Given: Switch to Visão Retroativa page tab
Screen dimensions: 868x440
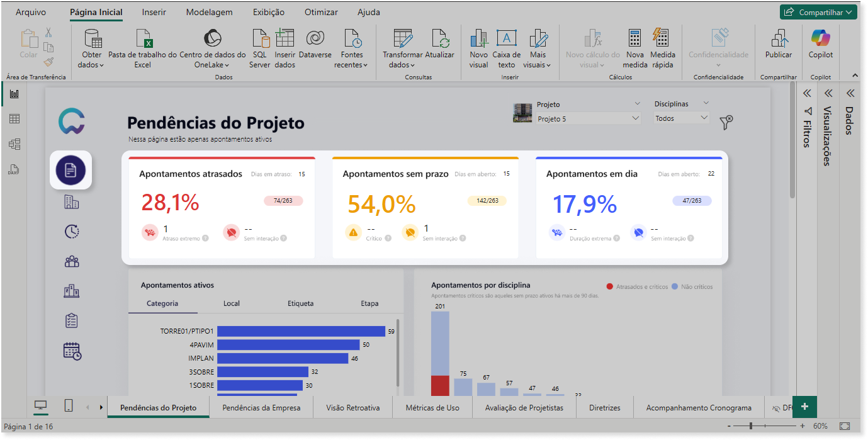Looking at the screenshot, I should pos(353,407).
